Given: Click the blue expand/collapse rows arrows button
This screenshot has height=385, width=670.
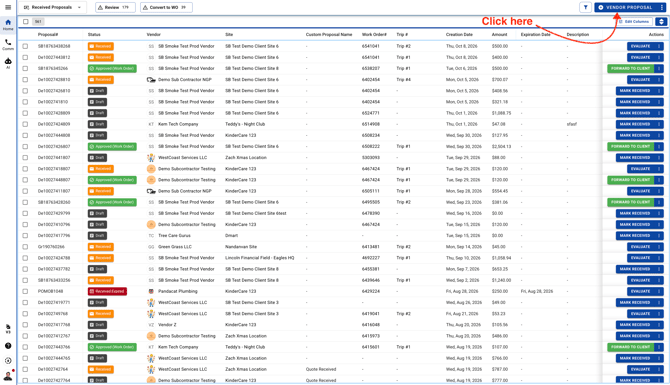Looking at the screenshot, I should pyautogui.click(x=661, y=21).
